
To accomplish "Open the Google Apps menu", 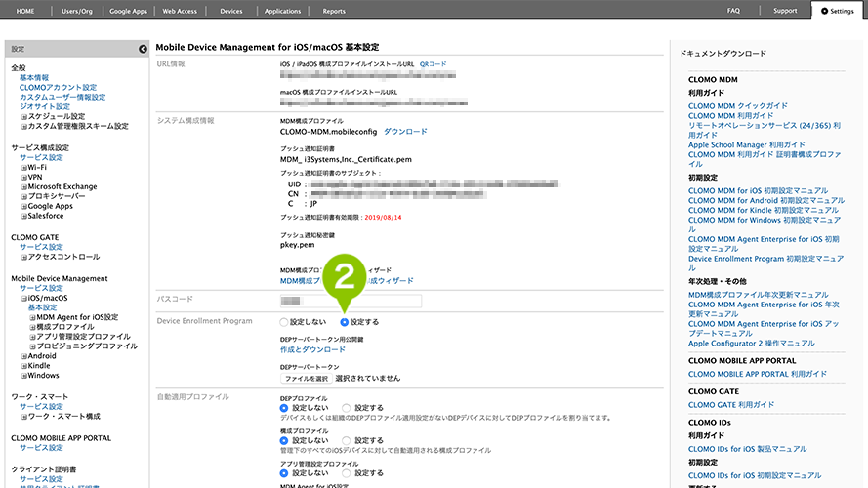I will [x=129, y=11].
